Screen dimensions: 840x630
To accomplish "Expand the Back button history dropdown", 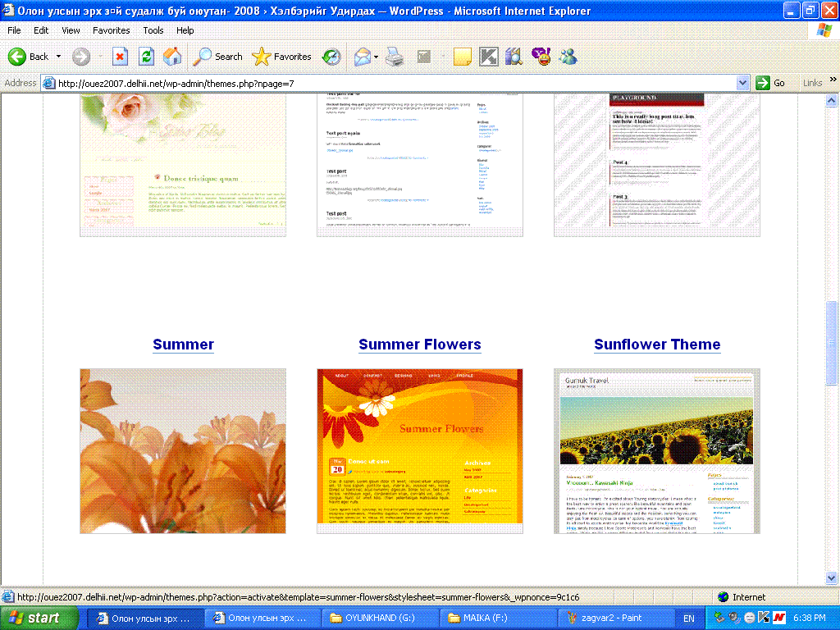I will [58, 57].
